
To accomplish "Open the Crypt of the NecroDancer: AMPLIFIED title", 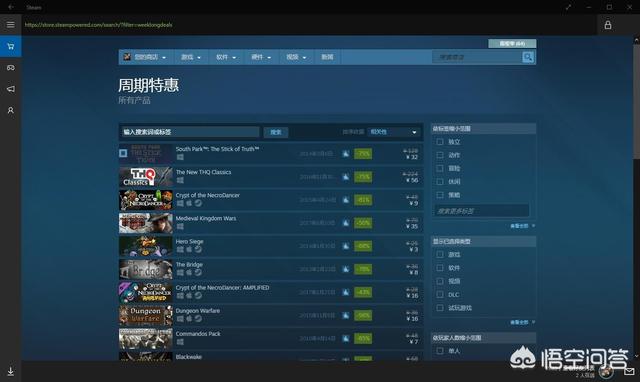I will pos(222,287).
